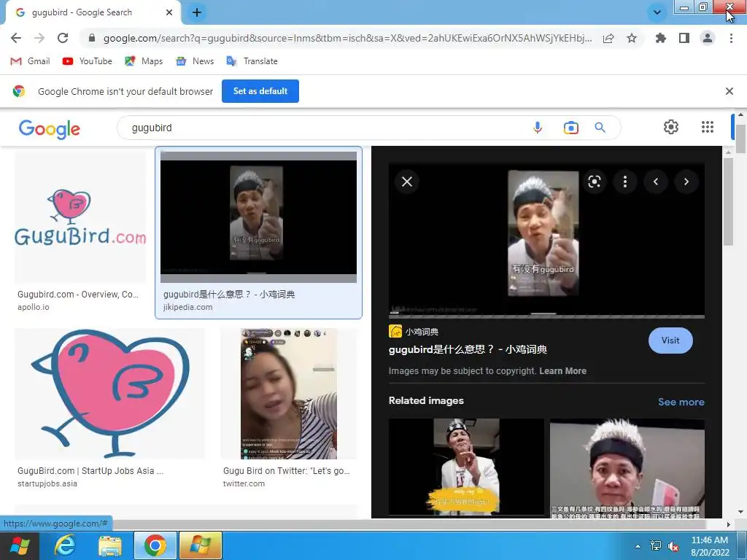The width and height of the screenshot is (747, 560).
Task: Click apollo.io source under first result
Action: pyautogui.click(x=34, y=307)
